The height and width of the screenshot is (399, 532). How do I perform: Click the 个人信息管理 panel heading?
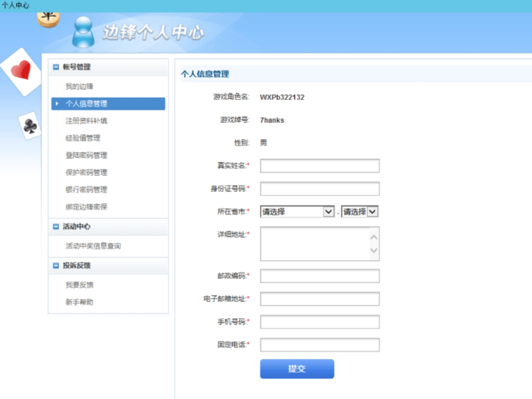[205, 74]
